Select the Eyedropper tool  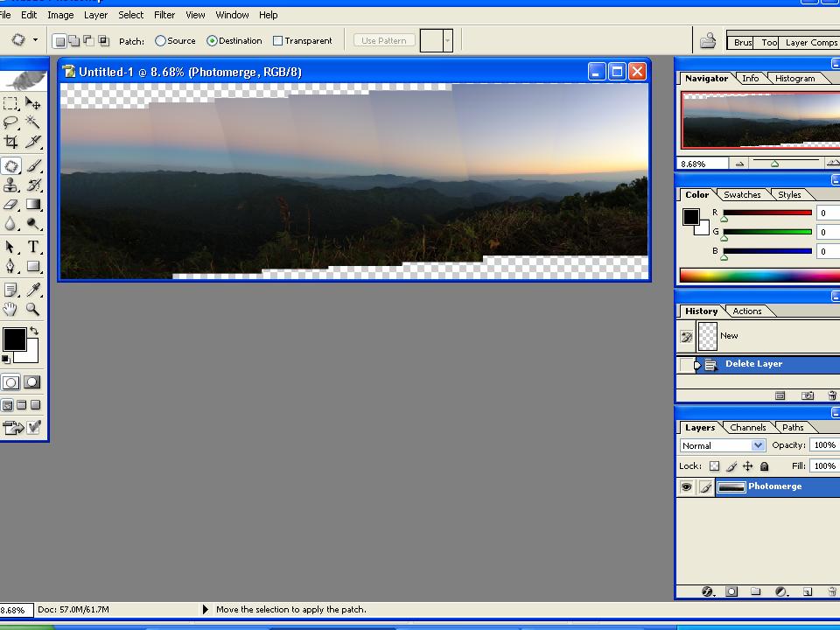[x=33, y=289]
